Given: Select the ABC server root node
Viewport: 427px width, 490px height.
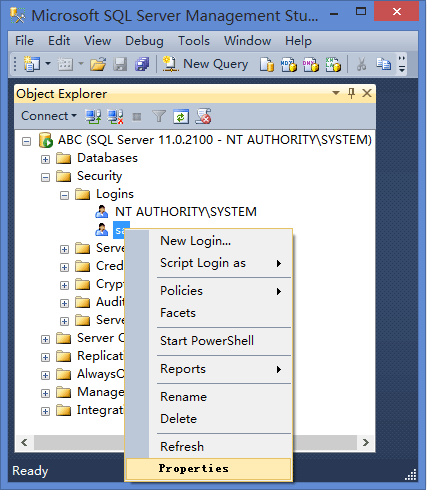Looking at the screenshot, I should tap(215, 140).
